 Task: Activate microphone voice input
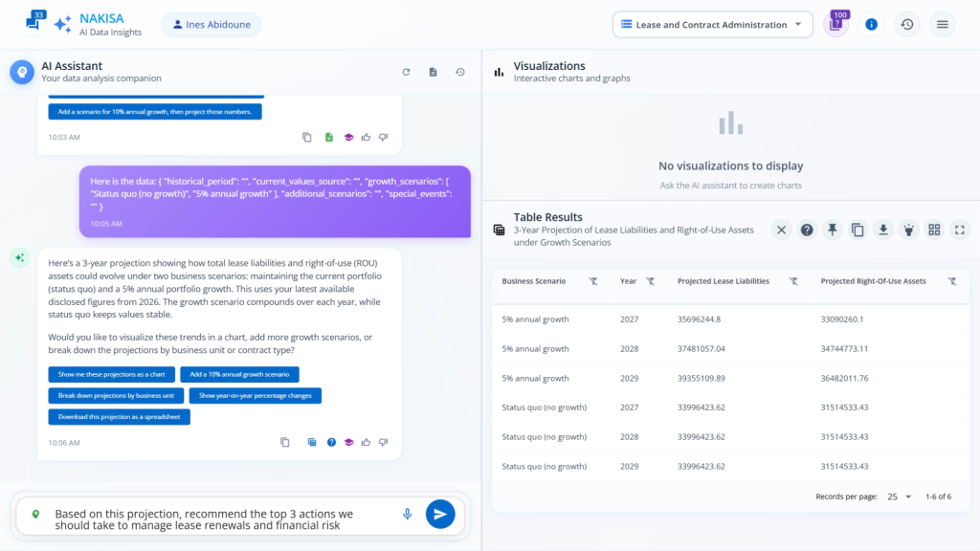[x=407, y=514]
